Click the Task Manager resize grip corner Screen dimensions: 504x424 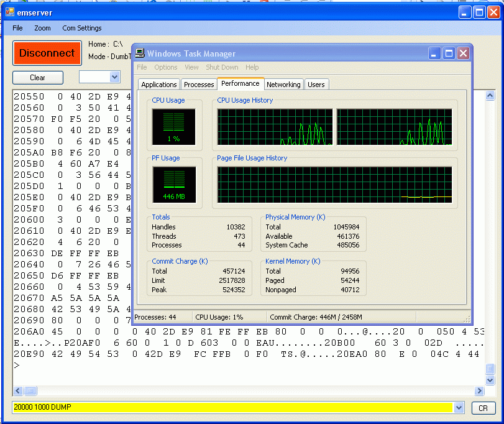[x=467, y=319]
